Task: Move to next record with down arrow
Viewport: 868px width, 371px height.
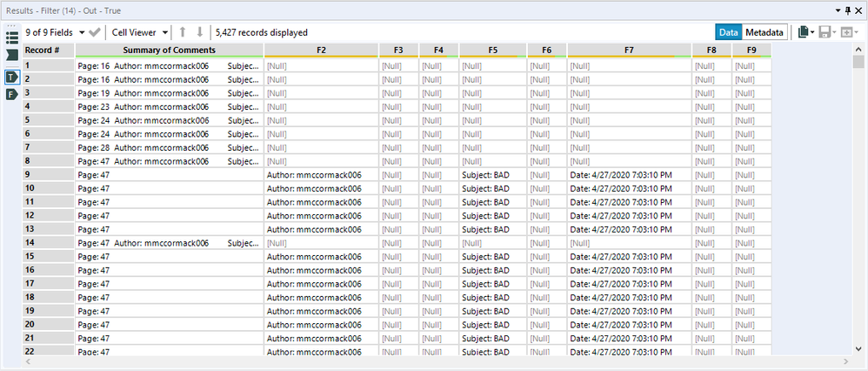Action: (x=200, y=33)
